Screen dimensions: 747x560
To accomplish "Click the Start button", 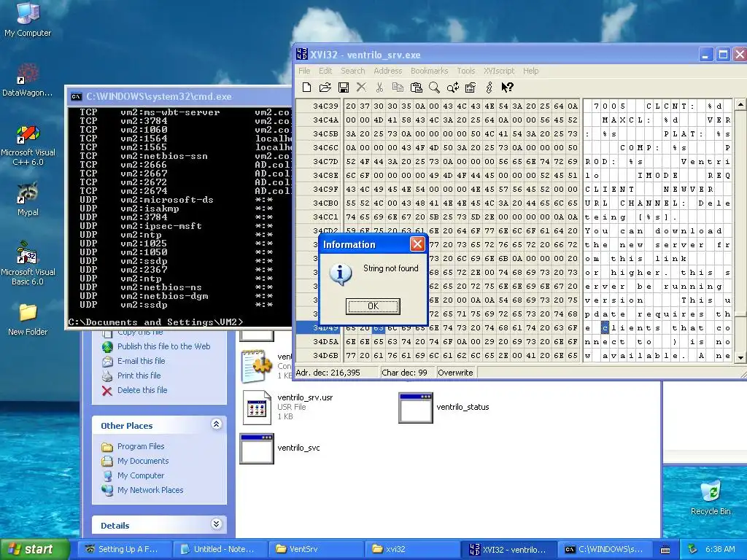I will (35, 549).
